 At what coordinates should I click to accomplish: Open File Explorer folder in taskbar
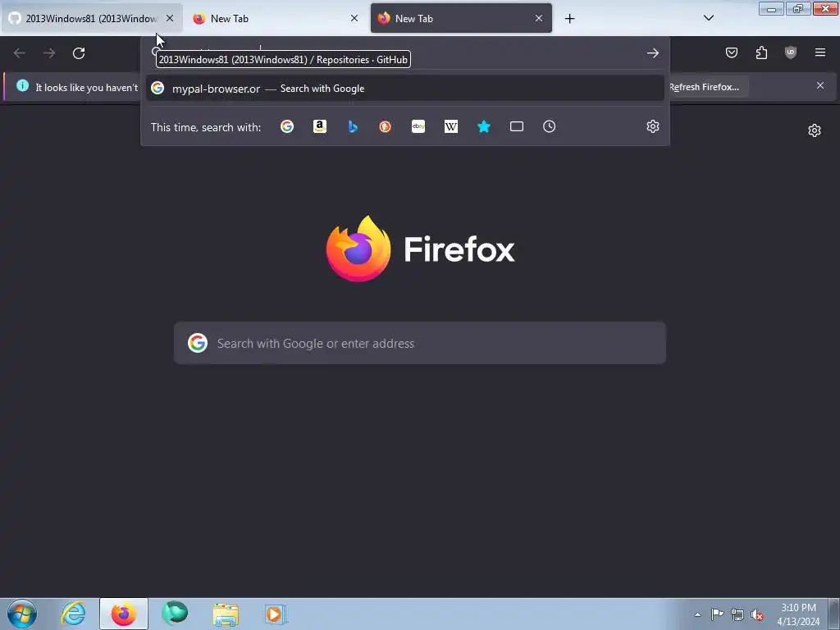(226, 614)
